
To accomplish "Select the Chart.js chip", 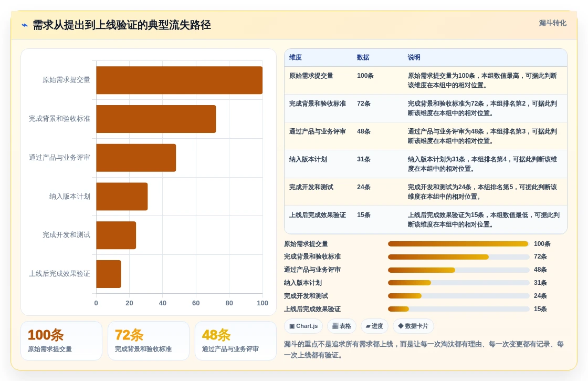I will tap(303, 326).
